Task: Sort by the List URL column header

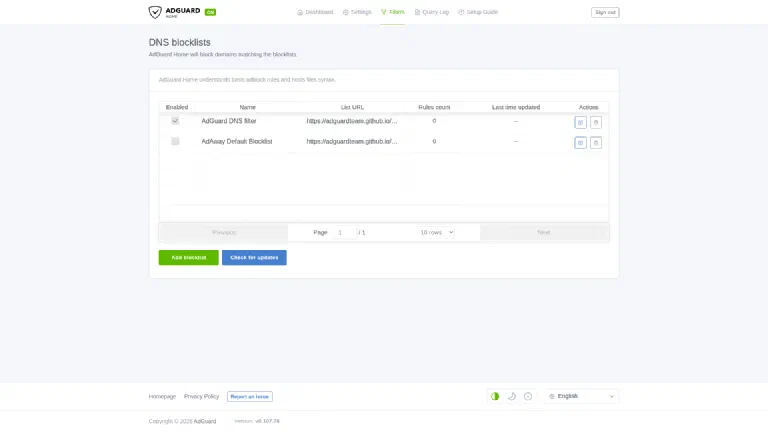Action: [x=352, y=107]
